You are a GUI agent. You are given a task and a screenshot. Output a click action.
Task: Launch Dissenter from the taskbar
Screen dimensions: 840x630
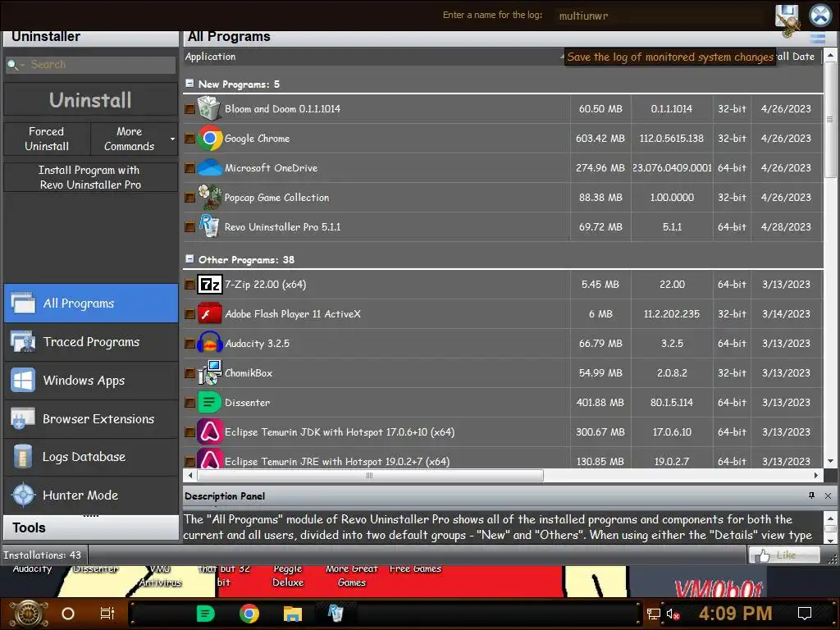click(206, 614)
